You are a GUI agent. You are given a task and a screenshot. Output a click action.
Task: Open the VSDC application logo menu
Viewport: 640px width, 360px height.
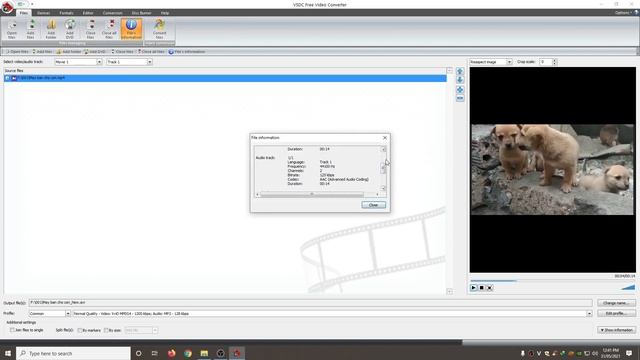coord(7,7)
